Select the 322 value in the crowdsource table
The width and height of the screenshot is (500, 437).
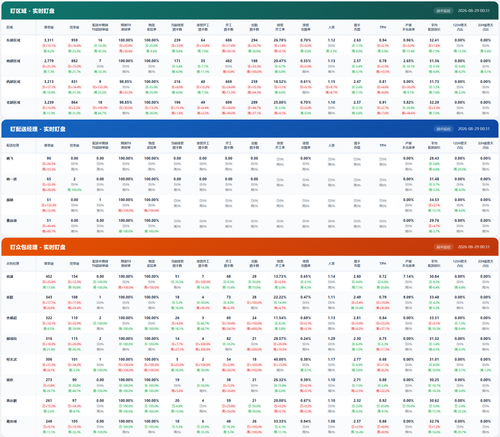tap(49, 318)
